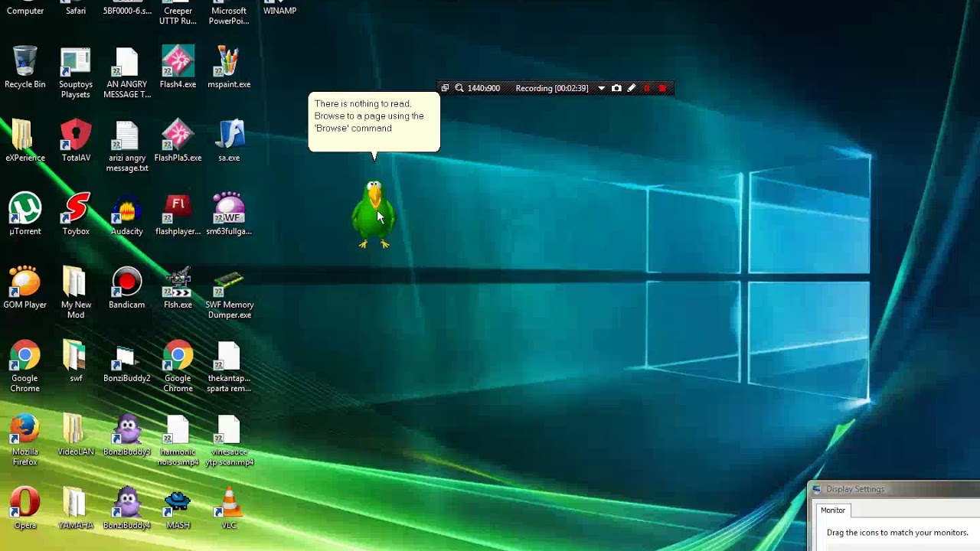Click the 1440x900 resolution label
Viewport: 980px width, 551px height.
[484, 88]
